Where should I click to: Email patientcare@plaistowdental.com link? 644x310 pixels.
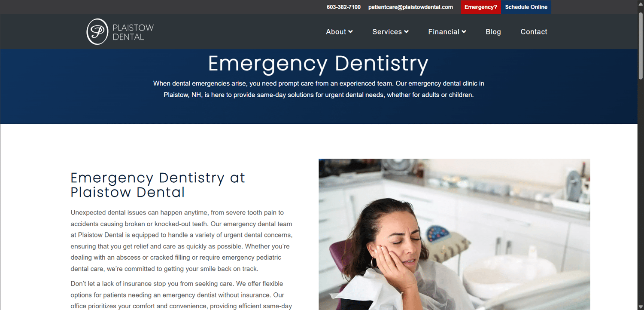[x=410, y=7]
